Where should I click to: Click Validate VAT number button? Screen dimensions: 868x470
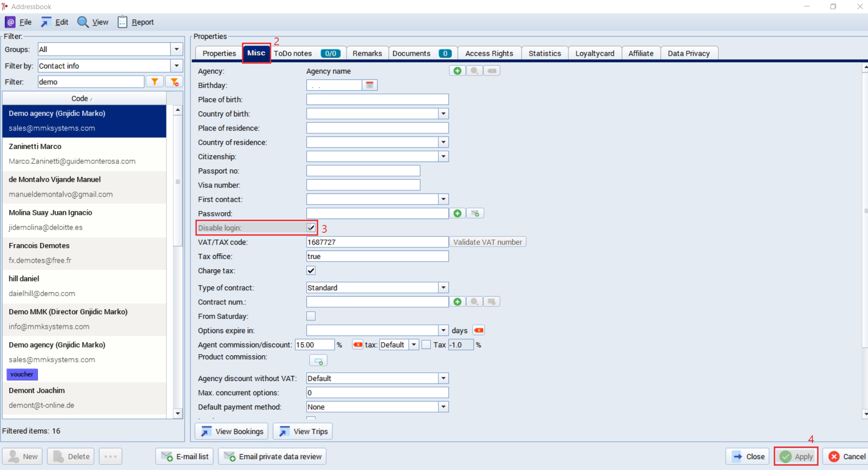(488, 242)
